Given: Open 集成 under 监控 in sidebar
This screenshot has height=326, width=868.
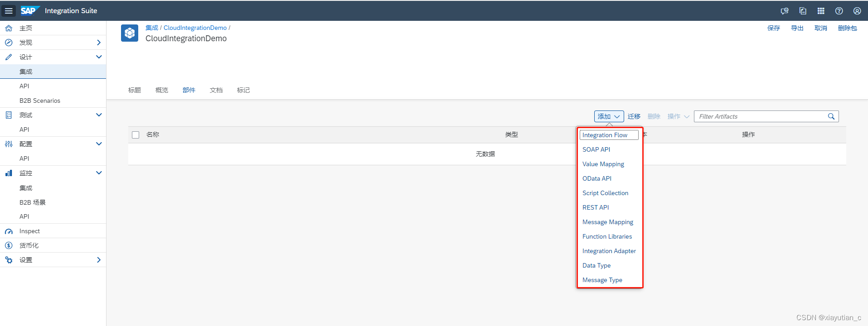Looking at the screenshot, I should tap(53, 188).
